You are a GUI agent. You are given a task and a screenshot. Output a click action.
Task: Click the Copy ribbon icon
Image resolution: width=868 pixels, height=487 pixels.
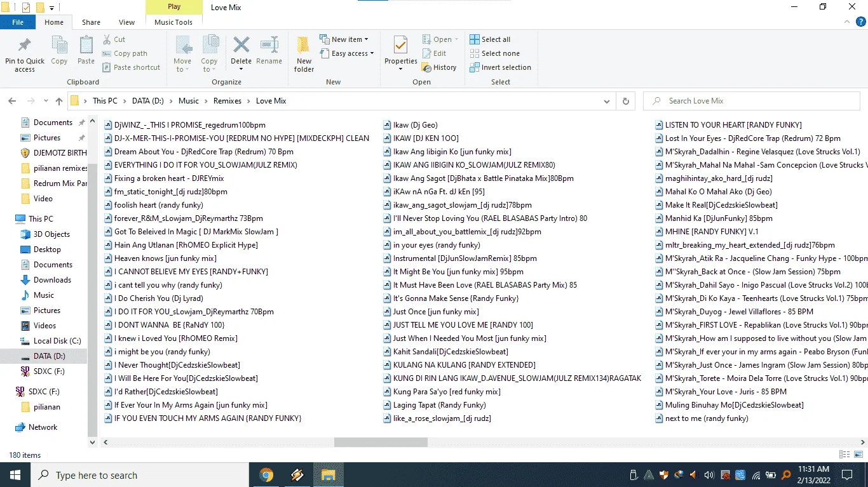(x=59, y=46)
